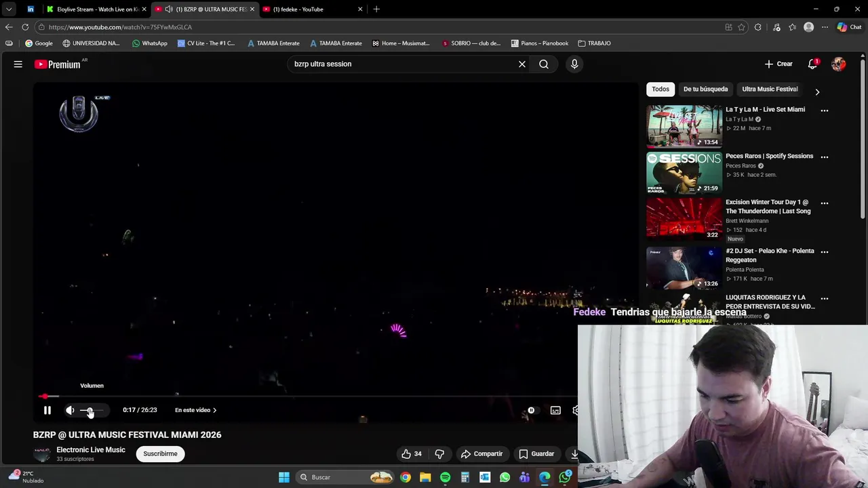Open options for Peces Raros video

825,157
